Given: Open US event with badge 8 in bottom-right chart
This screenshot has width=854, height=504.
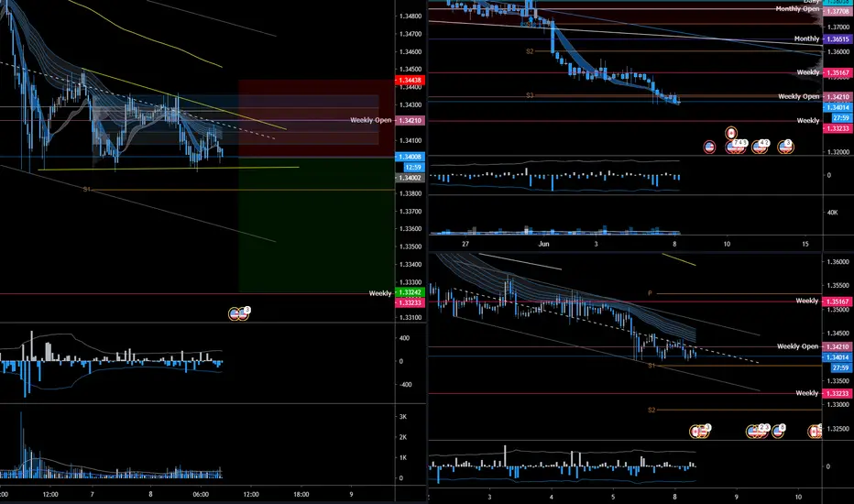Looking at the screenshot, I should pos(778,431).
